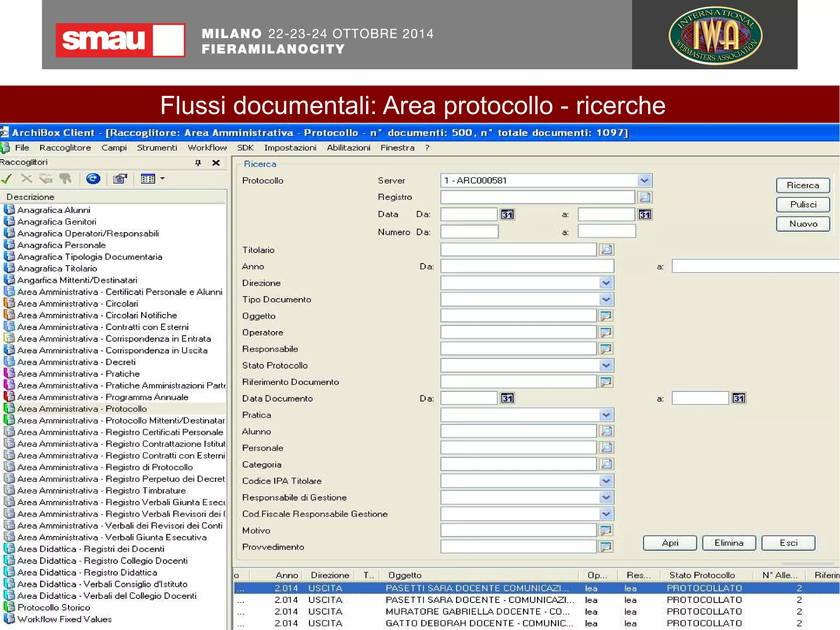Open the Motivo text editor icon

tap(606, 530)
